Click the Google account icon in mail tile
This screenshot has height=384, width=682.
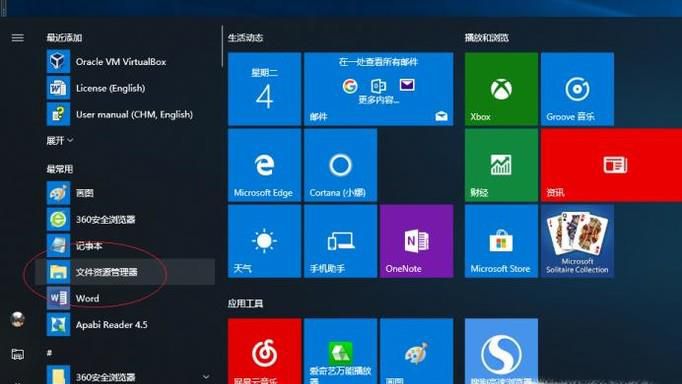(x=350, y=86)
